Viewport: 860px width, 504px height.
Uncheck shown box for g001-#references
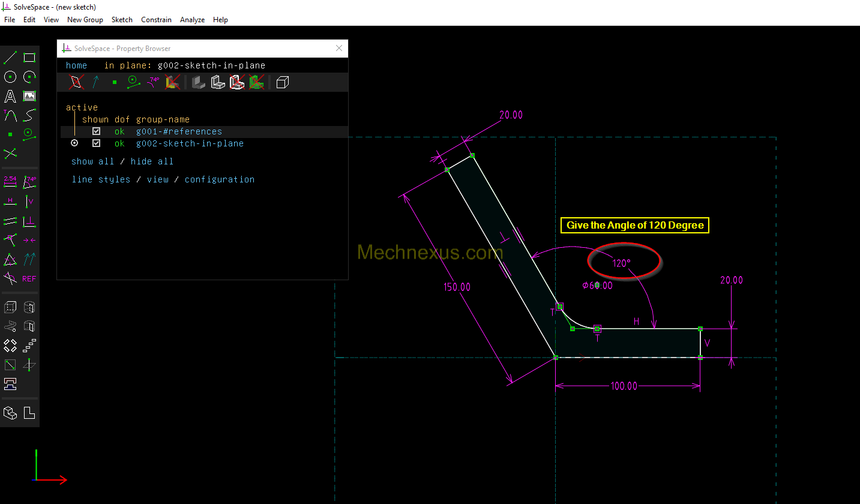[96, 131]
